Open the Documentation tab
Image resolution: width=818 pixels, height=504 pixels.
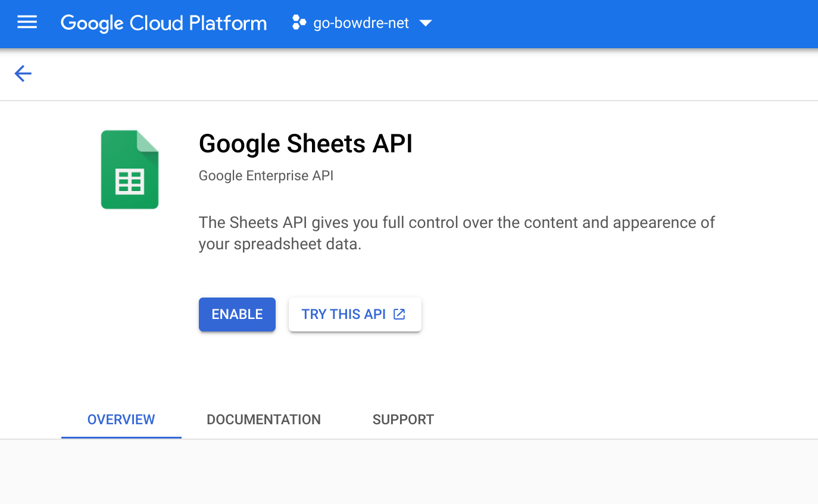264,420
